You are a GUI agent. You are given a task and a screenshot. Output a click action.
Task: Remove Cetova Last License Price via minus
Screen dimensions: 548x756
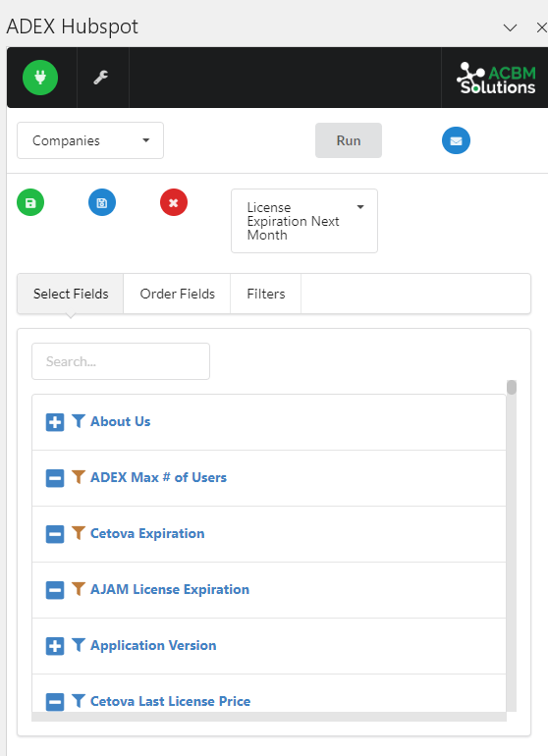pyautogui.click(x=55, y=702)
